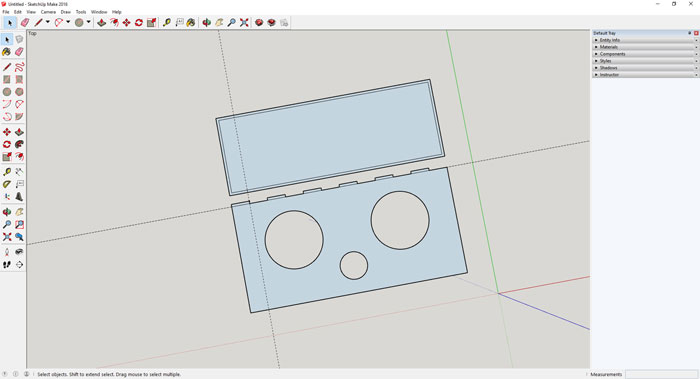Choose the Freehand drawing tool

[x=19, y=67]
